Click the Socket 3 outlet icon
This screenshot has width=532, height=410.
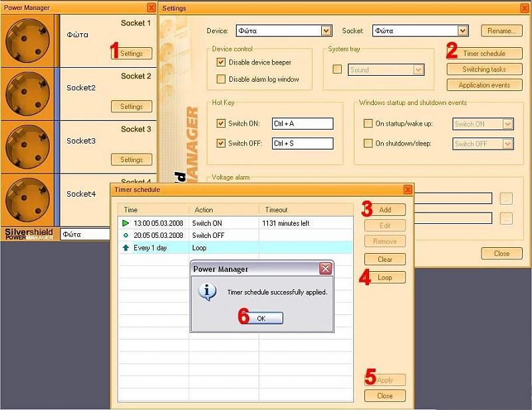tap(28, 147)
